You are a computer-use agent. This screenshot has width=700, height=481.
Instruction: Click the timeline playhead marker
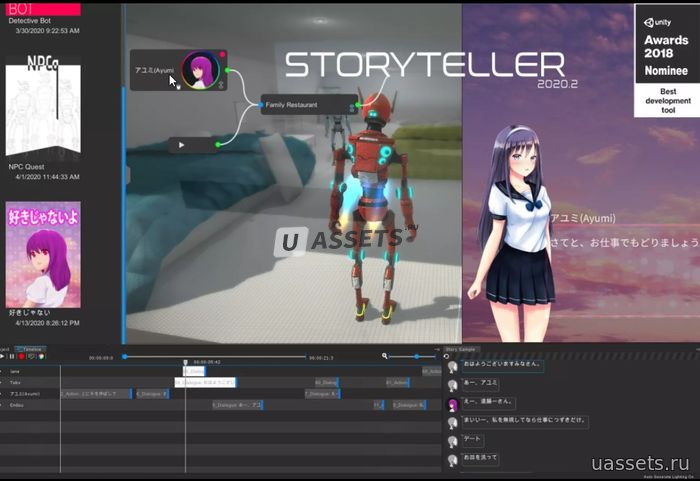tap(186, 362)
